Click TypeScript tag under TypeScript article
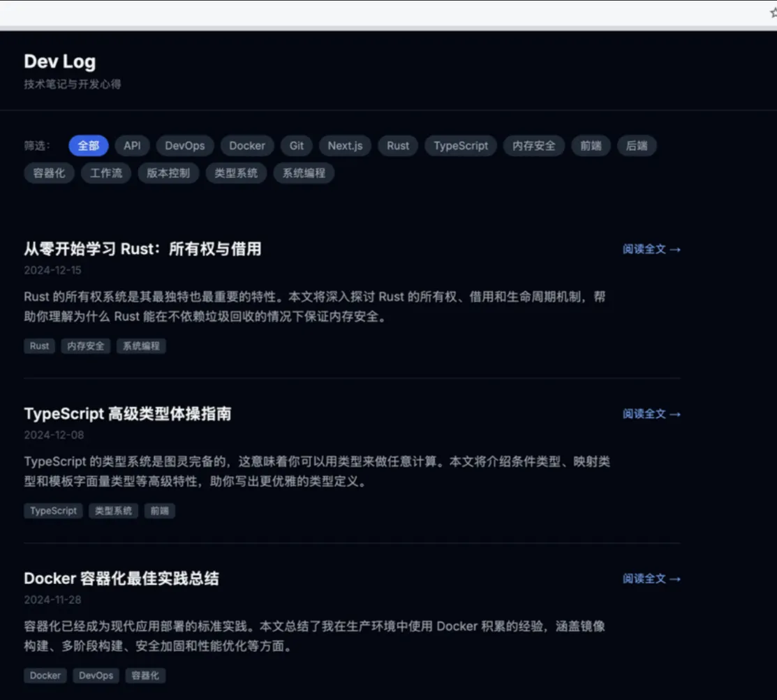Image resolution: width=777 pixels, height=700 pixels. point(53,511)
